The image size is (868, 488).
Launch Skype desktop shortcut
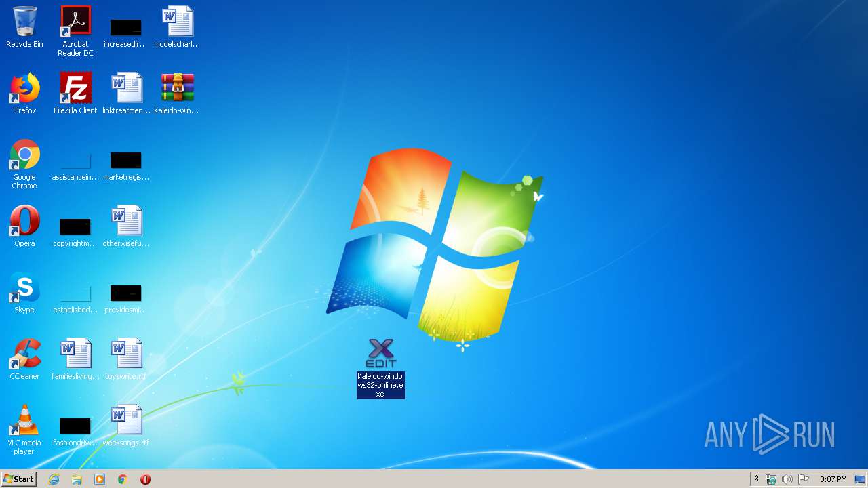(x=24, y=293)
